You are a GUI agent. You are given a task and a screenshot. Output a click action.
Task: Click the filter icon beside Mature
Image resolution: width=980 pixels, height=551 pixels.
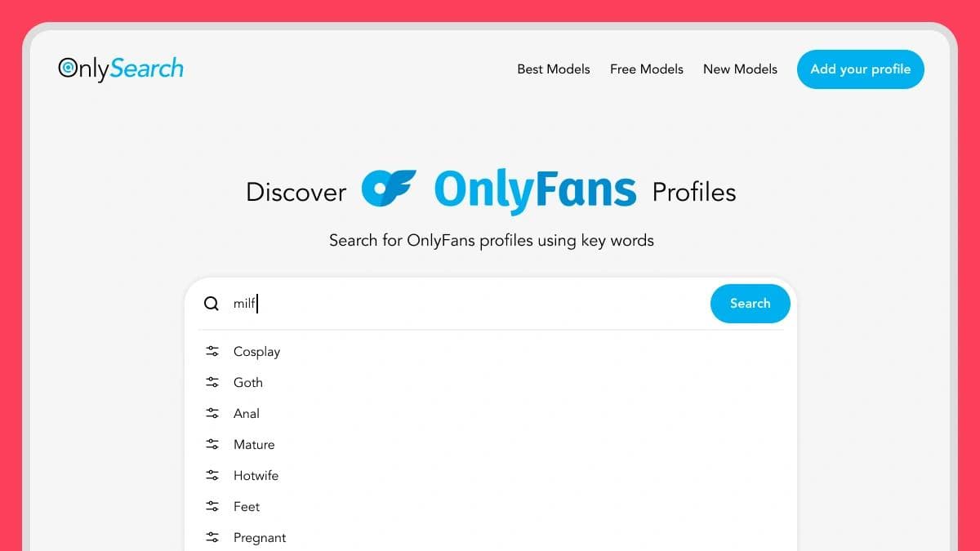point(212,444)
